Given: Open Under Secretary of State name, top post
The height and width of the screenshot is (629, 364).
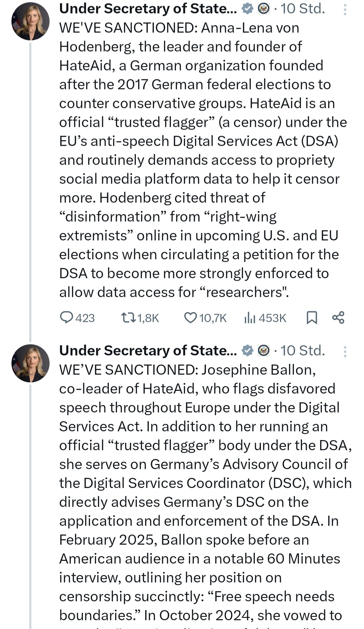Looking at the screenshot, I should [x=148, y=9].
